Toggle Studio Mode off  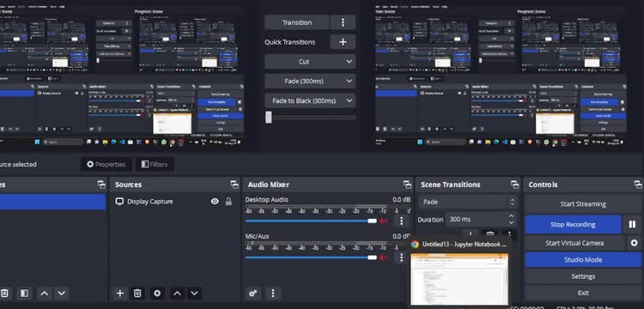click(583, 260)
